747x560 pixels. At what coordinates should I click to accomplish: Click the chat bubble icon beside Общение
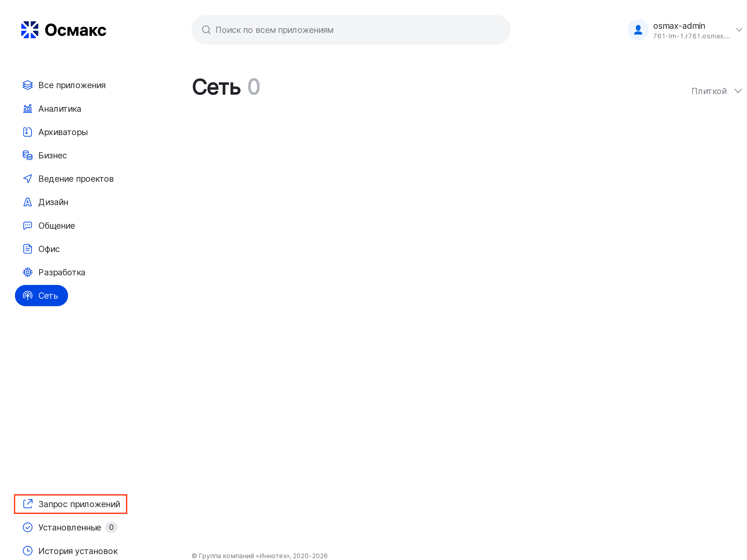click(x=28, y=226)
